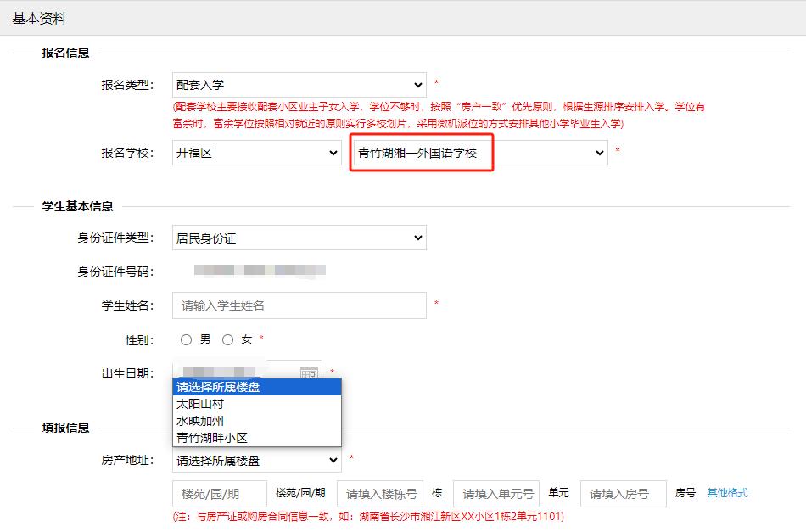The image size is (806, 532).
Task: Select the 女 gender radio button
Action: click(227, 339)
